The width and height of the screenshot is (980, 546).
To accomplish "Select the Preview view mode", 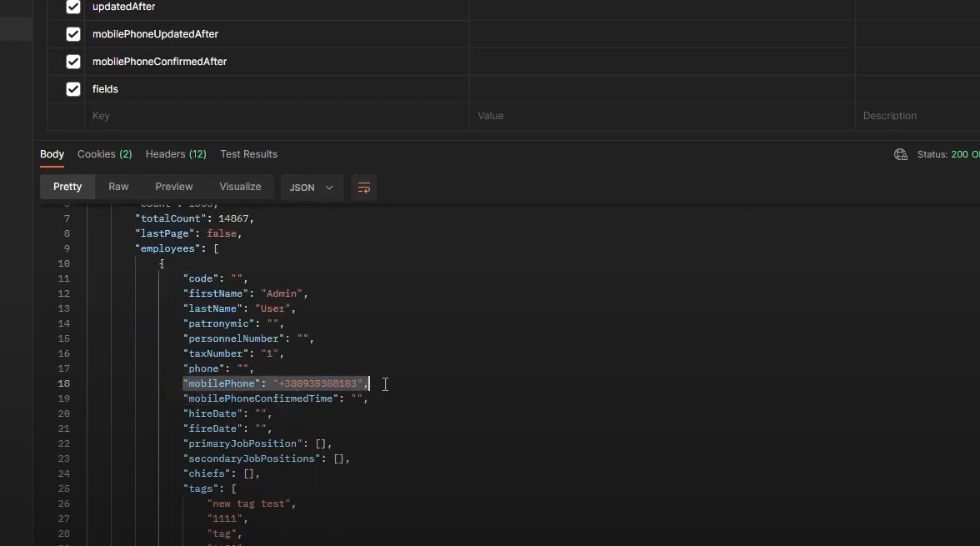I will tap(173, 187).
